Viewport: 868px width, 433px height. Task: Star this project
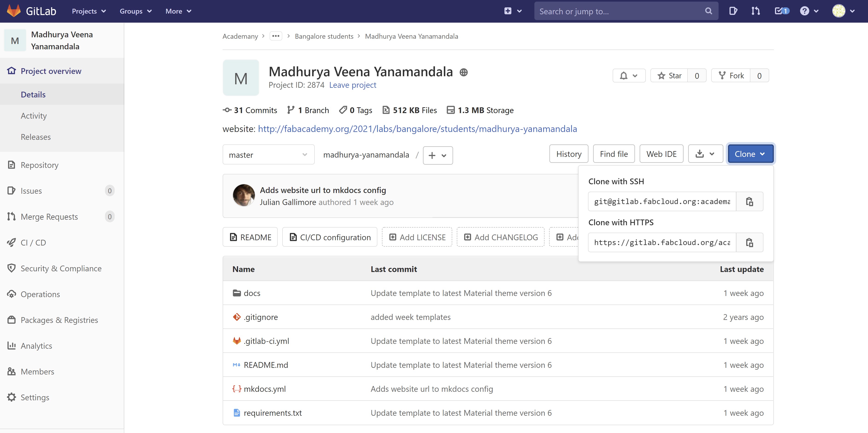pyautogui.click(x=669, y=76)
